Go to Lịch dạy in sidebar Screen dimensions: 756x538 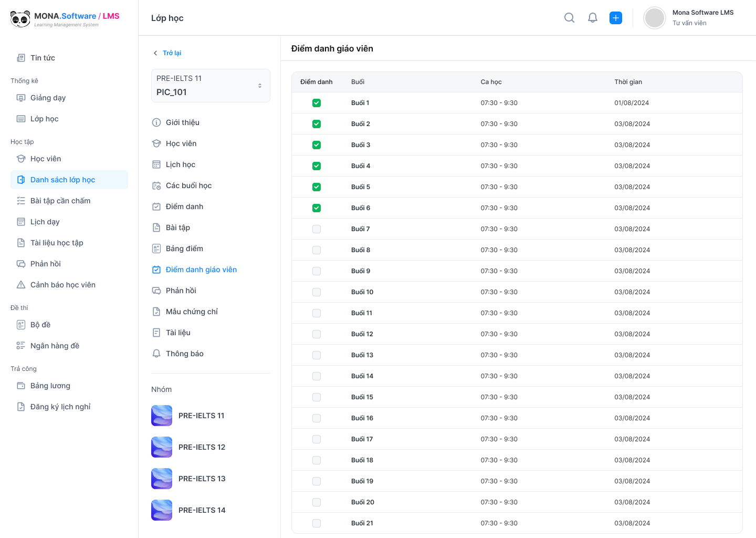(x=45, y=222)
